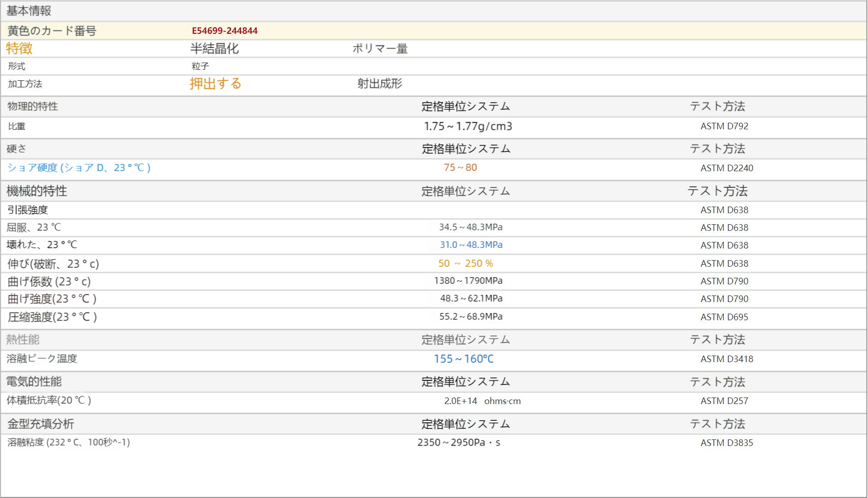Open the yellow card number E54699-244844 link

pos(224,30)
